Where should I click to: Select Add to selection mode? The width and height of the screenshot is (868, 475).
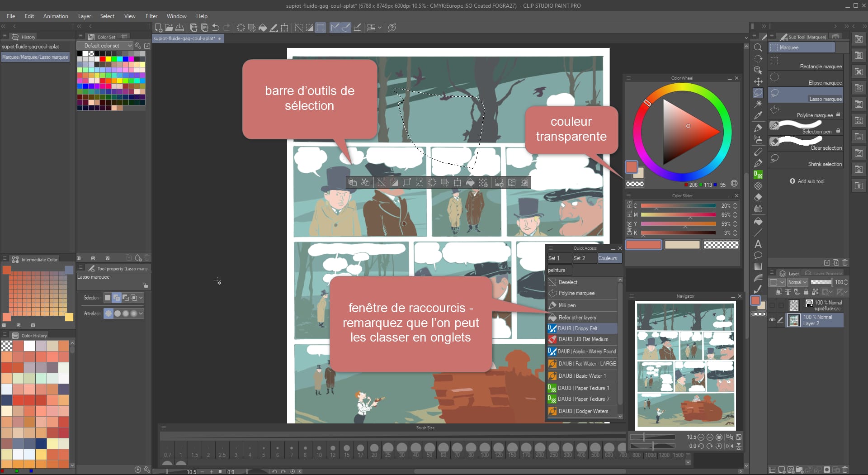(x=117, y=298)
